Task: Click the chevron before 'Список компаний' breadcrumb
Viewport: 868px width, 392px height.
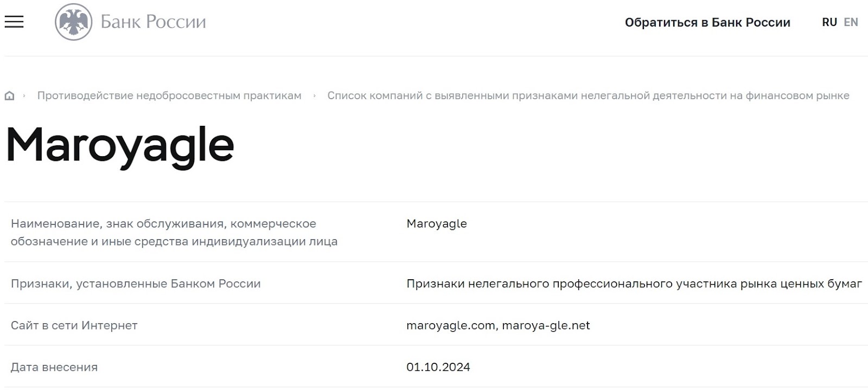Action: point(315,96)
